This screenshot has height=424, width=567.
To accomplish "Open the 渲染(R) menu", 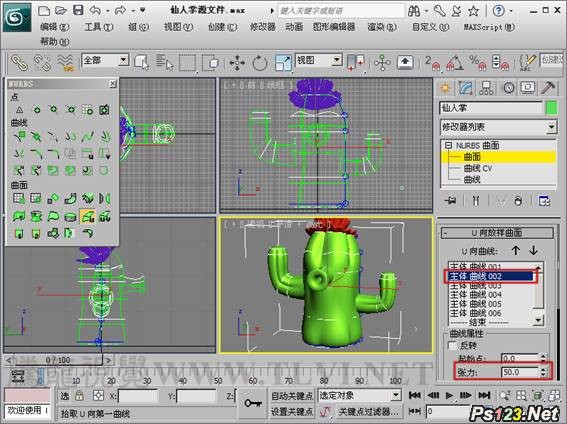I will click(382, 27).
